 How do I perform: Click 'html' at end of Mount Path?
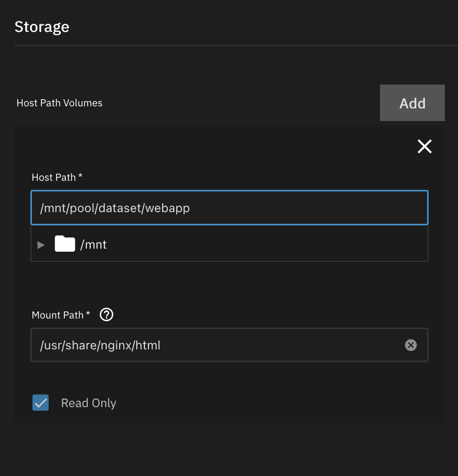coord(147,345)
